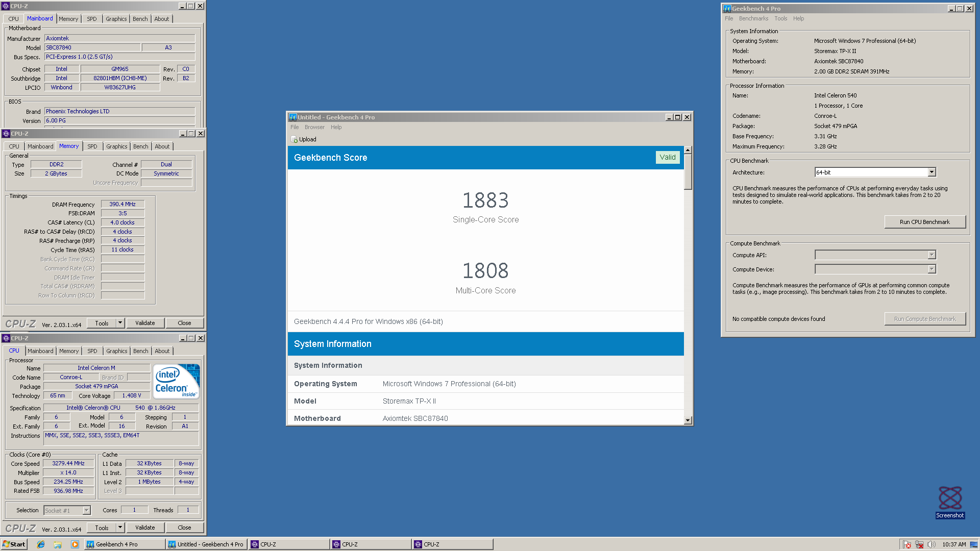Image resolution: width=980 pixels, height=551 pixels.
Task: Click scroll-up arrow in Geekbench results
Action: click(688, 150)
